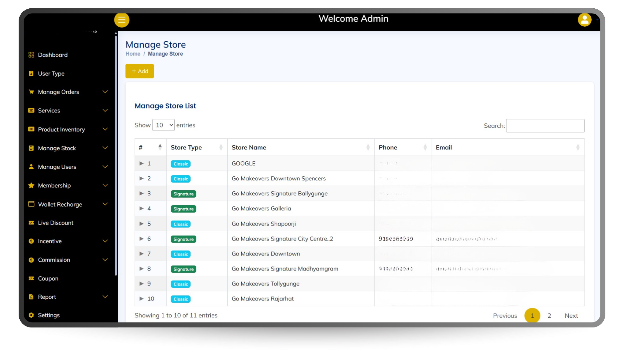The height and width of the screenshot is (364, 624).
Task: Click the Manage Users person icon
Action: (x=31, y=167)
